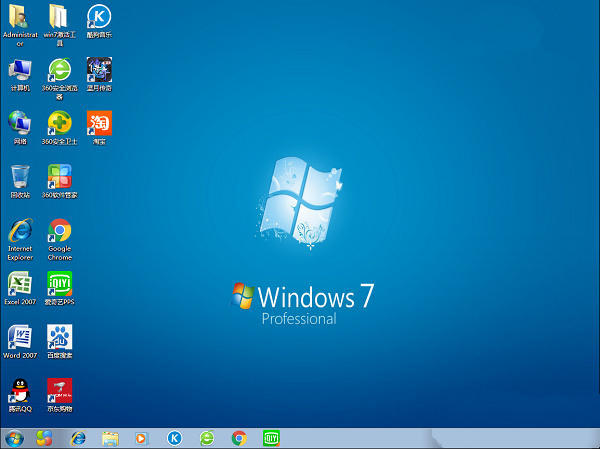Open Windows Explorer from the taskbar
Screen dimensions: 600x449
pos(110,438)
